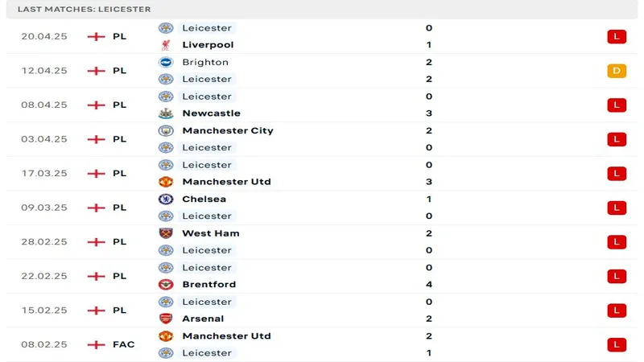Click the Newcastle club crest icon
The height and width of the screenshot is (362, 644).
[x=166, y=113]
